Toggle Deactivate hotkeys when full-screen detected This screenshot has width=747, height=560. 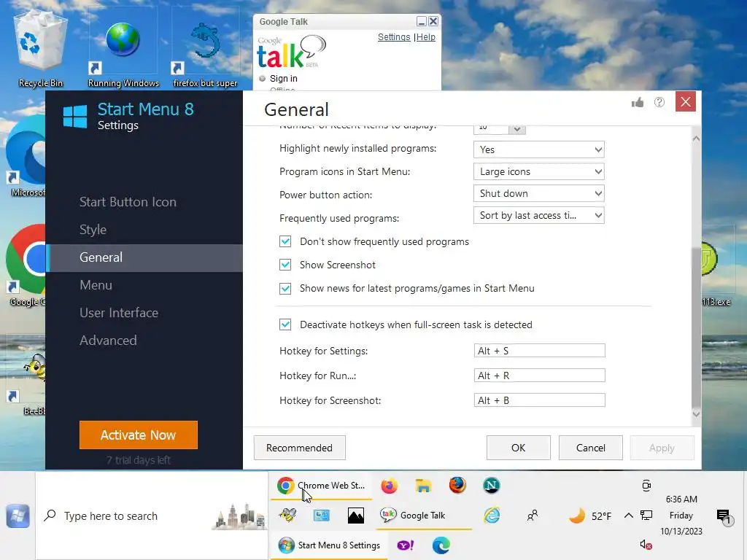[285, 324]
